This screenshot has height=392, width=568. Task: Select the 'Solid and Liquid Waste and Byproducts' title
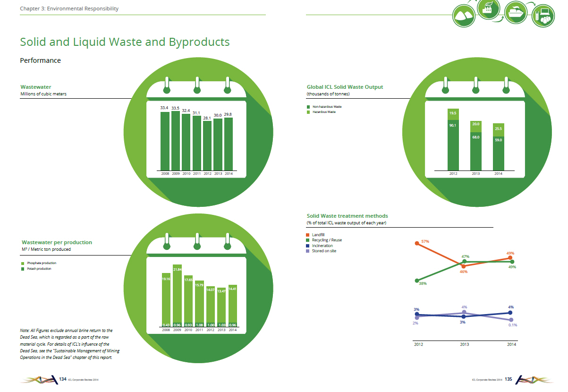125,42
